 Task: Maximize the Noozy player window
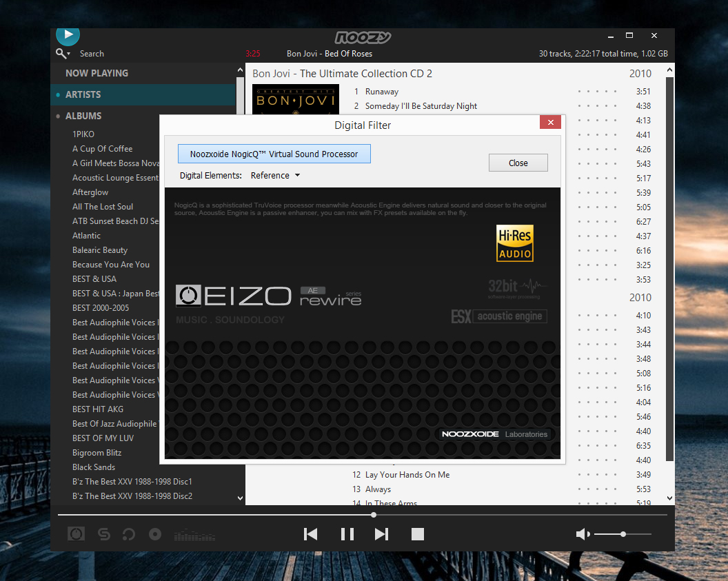[629, 36]
